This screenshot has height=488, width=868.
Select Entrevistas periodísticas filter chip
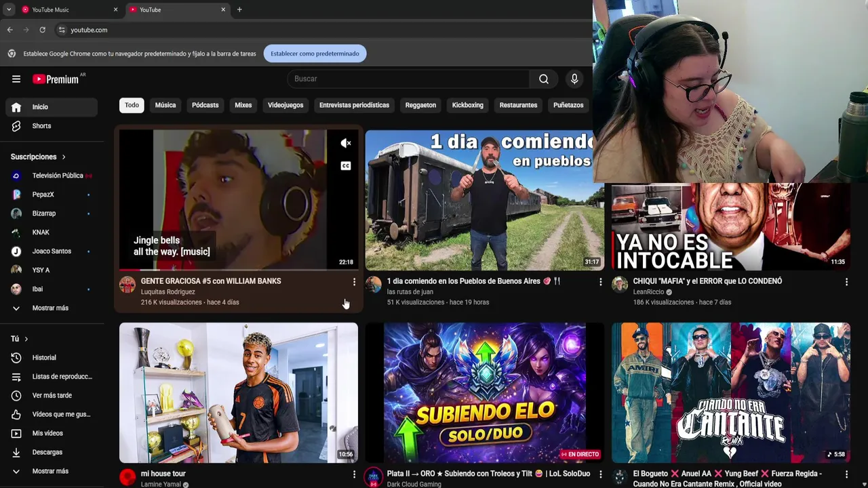[x=354, y=105]
